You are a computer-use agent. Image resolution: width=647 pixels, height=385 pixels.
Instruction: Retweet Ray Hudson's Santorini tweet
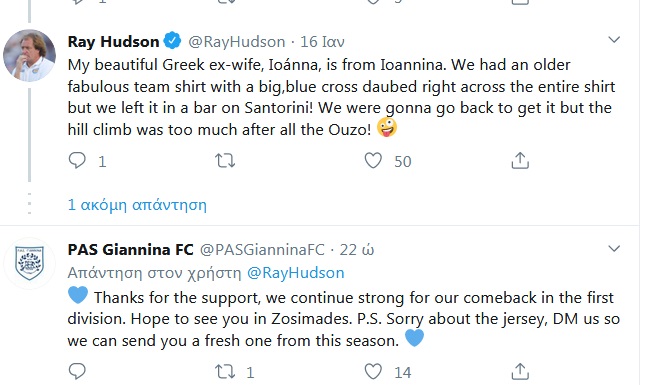coord(225,161)
